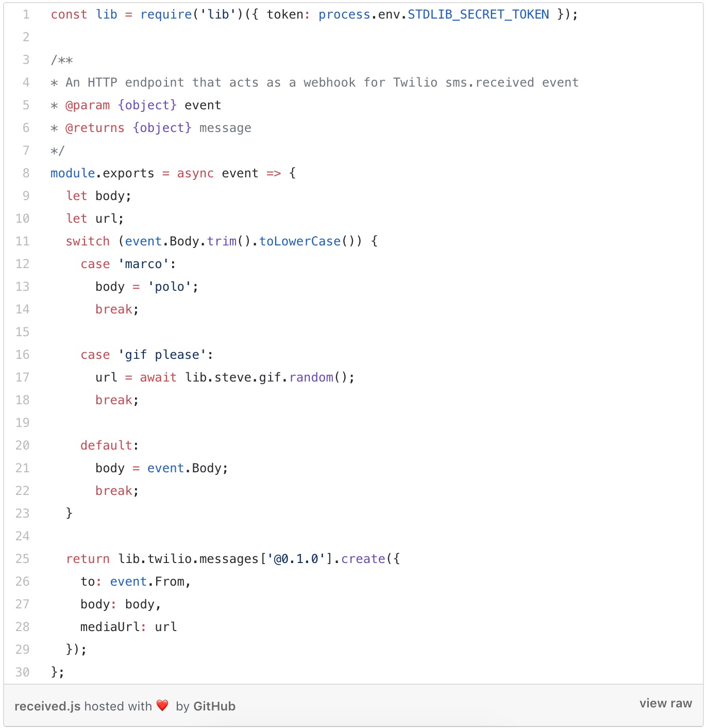This screenshot has height=728, width=706.
Task: Click 'module' on the exports line
Action: (x=73, y=173)
